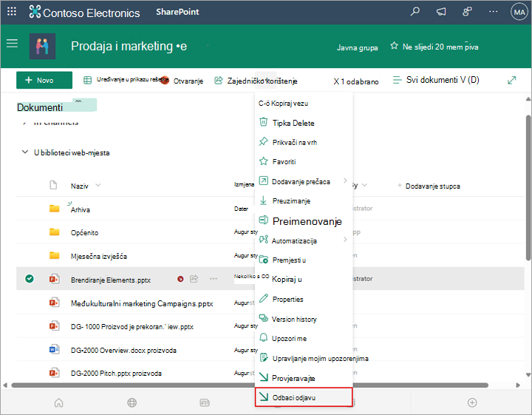
Task: Open the share network icon in header
Action: 467,12
